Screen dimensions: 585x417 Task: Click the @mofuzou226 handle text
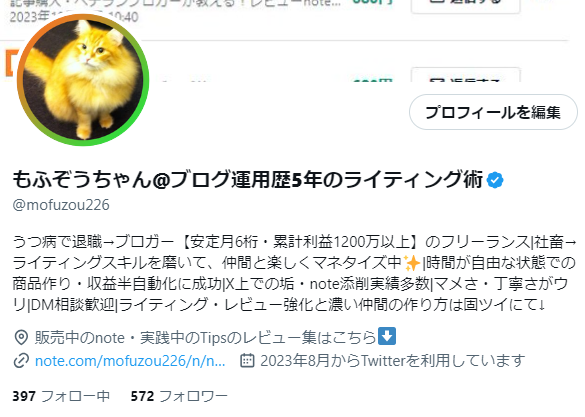[x=61, y=205]
